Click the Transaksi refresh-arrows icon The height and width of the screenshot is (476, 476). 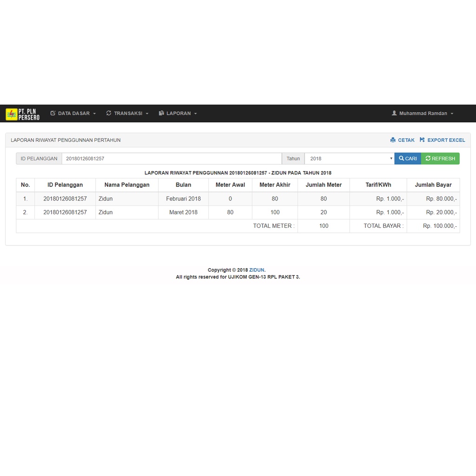coord(109,113)
